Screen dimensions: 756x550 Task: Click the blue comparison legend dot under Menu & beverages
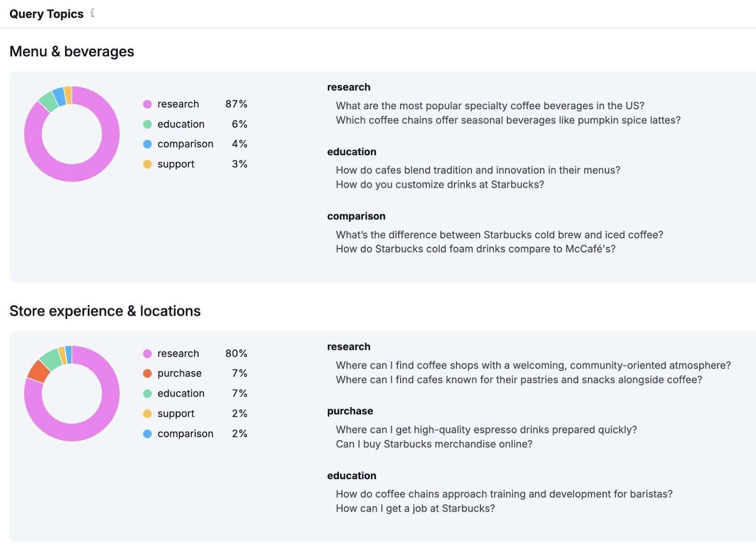[x=147, y=144]
